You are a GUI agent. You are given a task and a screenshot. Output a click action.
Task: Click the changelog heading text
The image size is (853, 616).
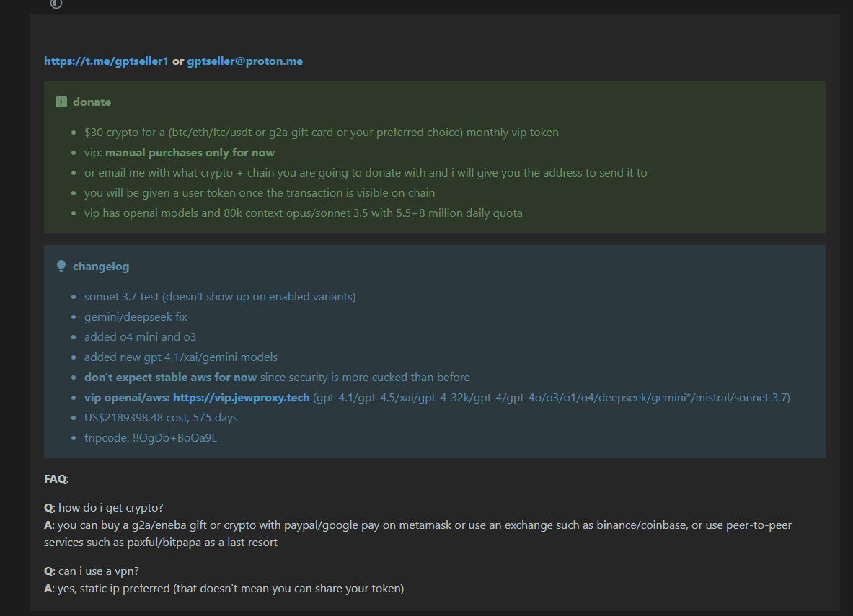pos(101,267)
